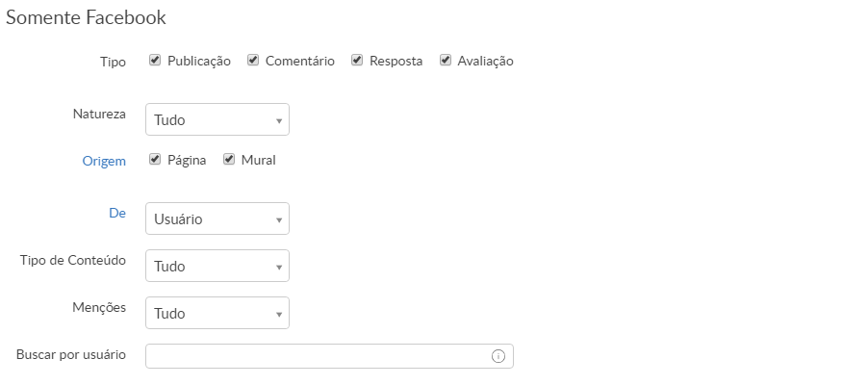Uncheck the Publicação checkbox
Image resolution: width=868 pixels, height=385 pixels.
coord(155,61)
